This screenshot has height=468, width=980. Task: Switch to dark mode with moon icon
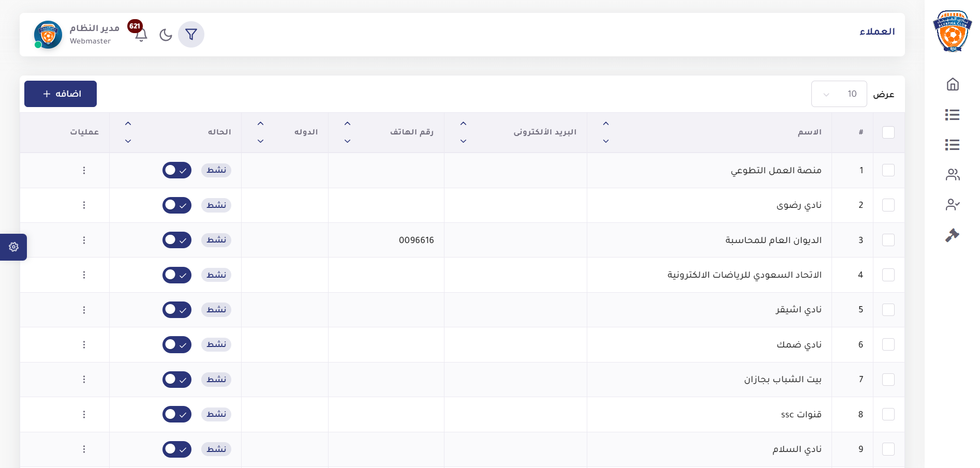click(x=166, y=35)
